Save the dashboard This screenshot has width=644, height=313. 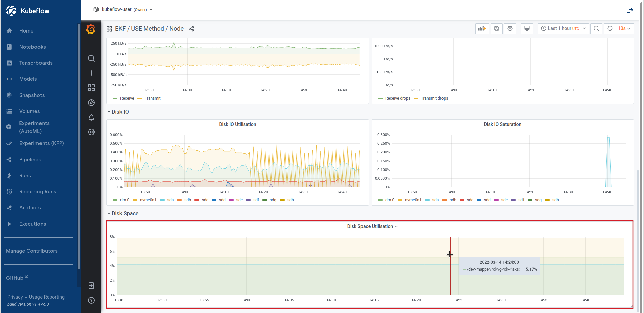[497, 29]
